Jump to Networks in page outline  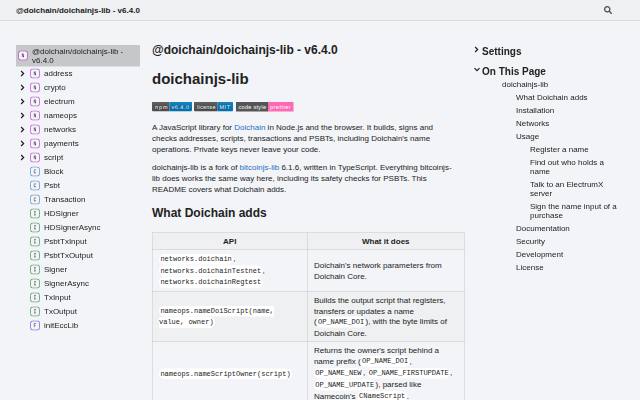coord(532,124)
